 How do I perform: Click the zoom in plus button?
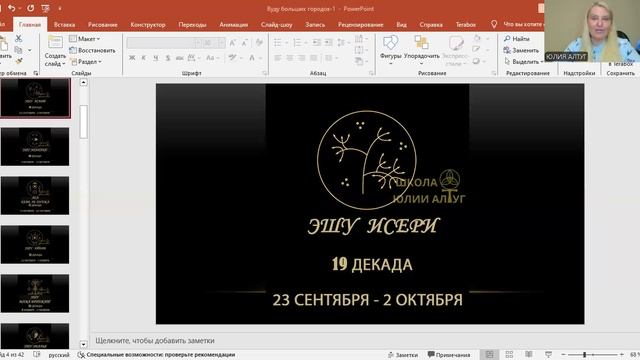coord(622,355)
